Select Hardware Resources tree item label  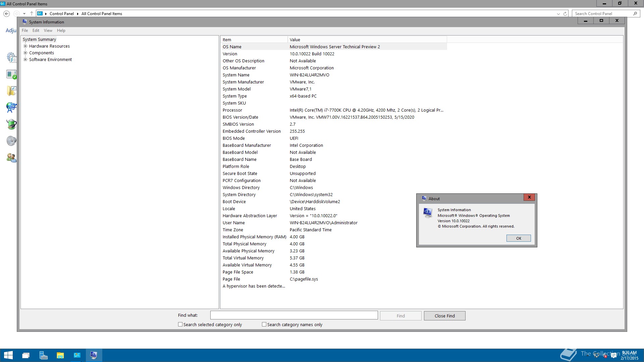tap(49, 46)
